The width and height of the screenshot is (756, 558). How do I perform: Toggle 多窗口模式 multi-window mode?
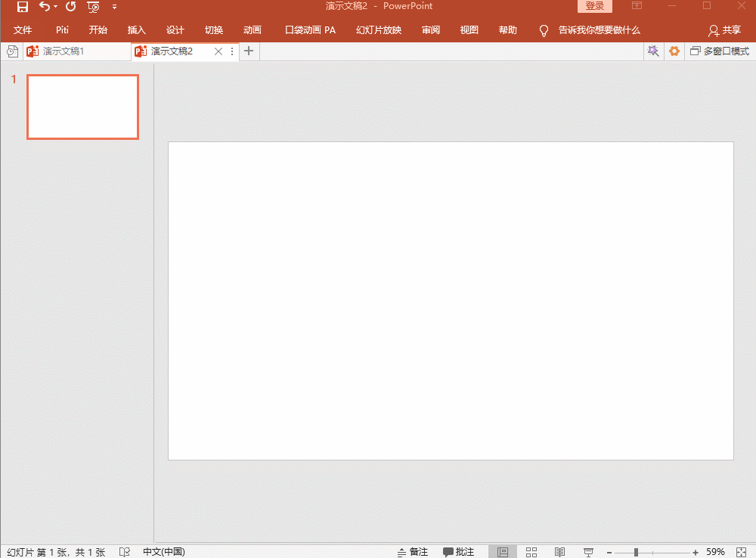(719, 51)
